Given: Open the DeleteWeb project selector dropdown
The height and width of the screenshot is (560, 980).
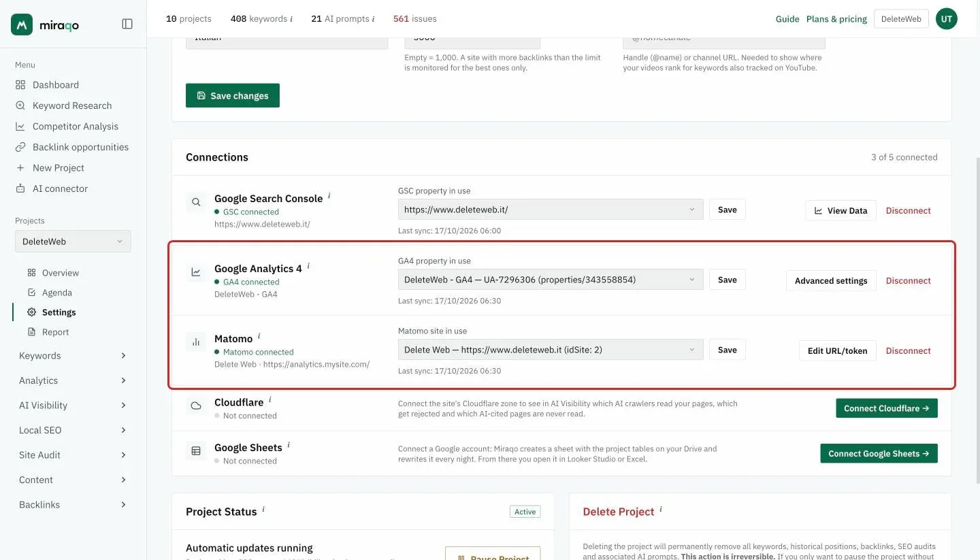Looking at the screenshot, I should [73, 242].
